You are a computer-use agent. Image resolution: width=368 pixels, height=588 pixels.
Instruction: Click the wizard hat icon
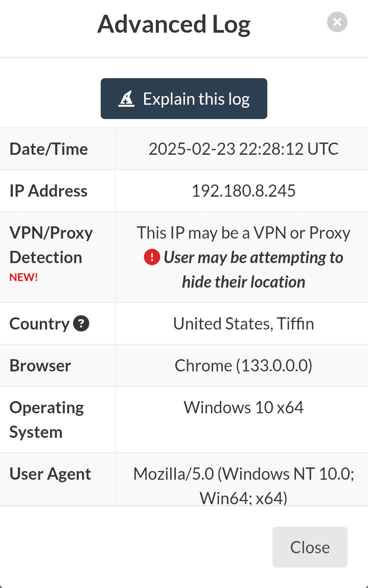pos(126,99)
